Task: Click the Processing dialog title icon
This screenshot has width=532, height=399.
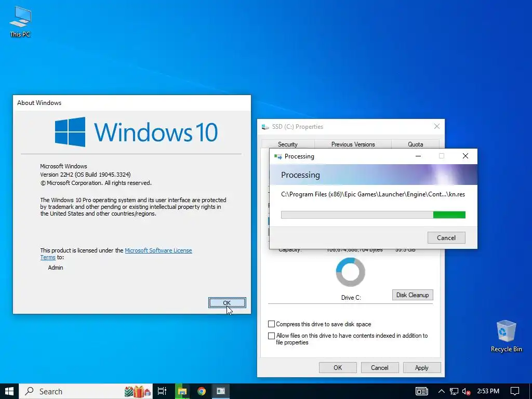Action: 278,156
